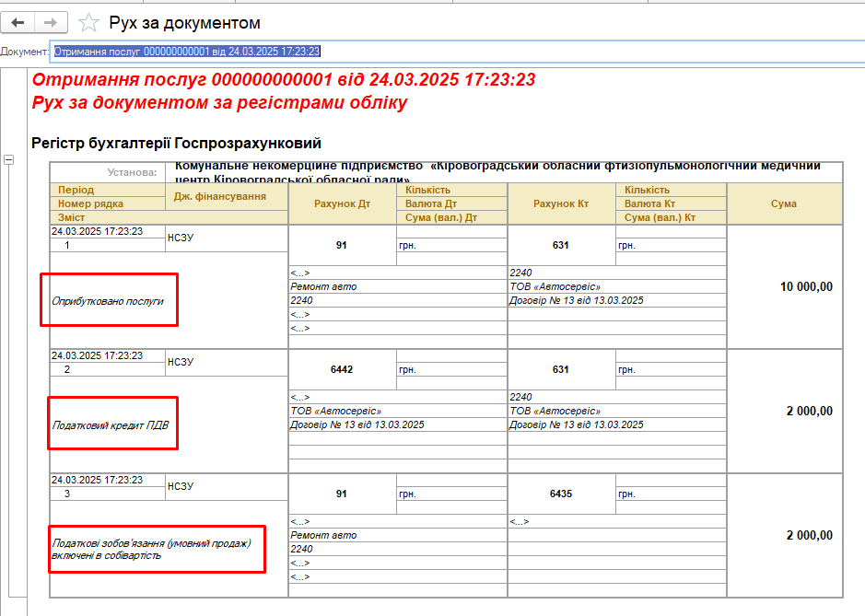Collapse the Госпрозрахунковий register group

(9, 160)
